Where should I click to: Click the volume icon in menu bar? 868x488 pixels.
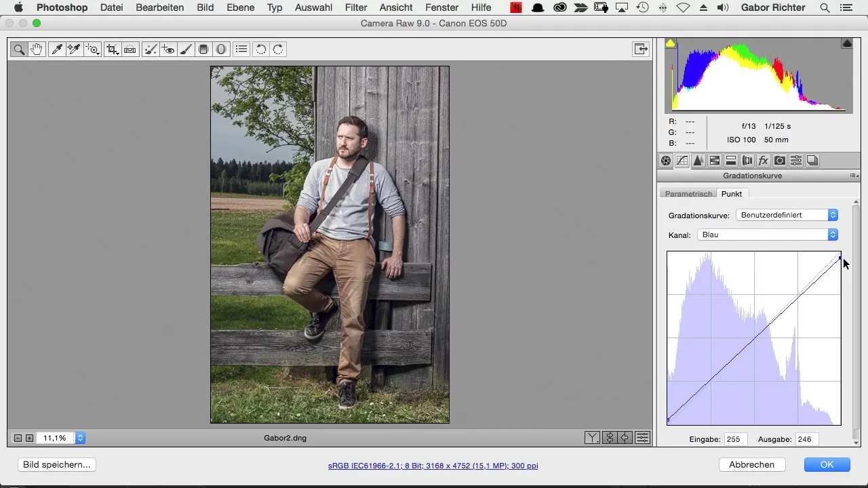click(723, 7)
